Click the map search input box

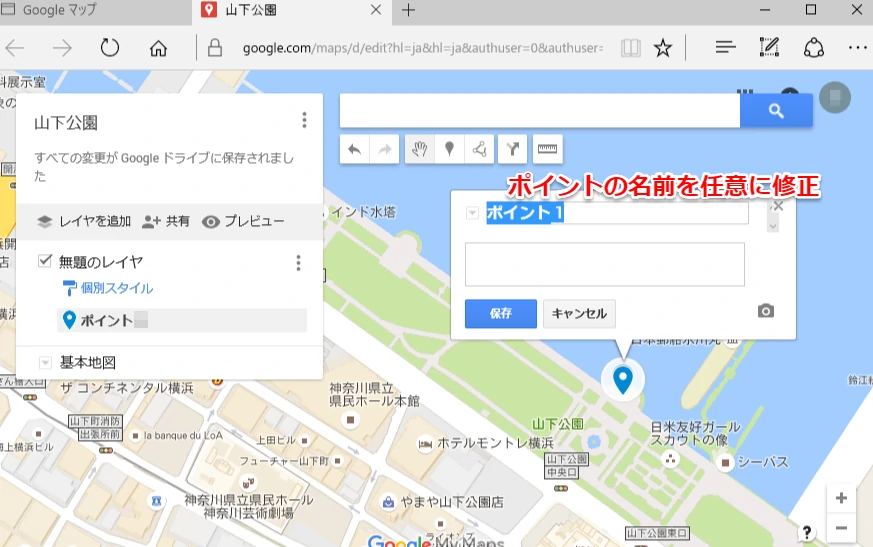[x=540, y=110]
